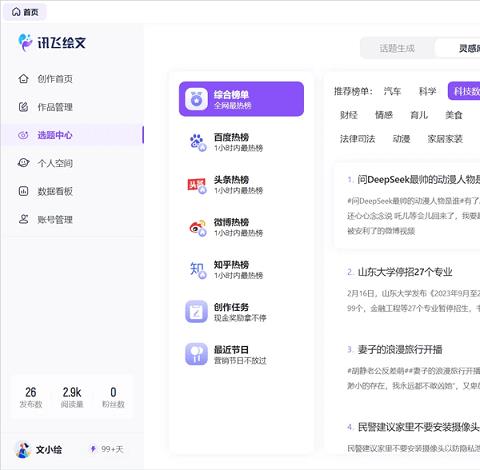Click the 作品管理 edit icon
480x470 pixels.
23,107
